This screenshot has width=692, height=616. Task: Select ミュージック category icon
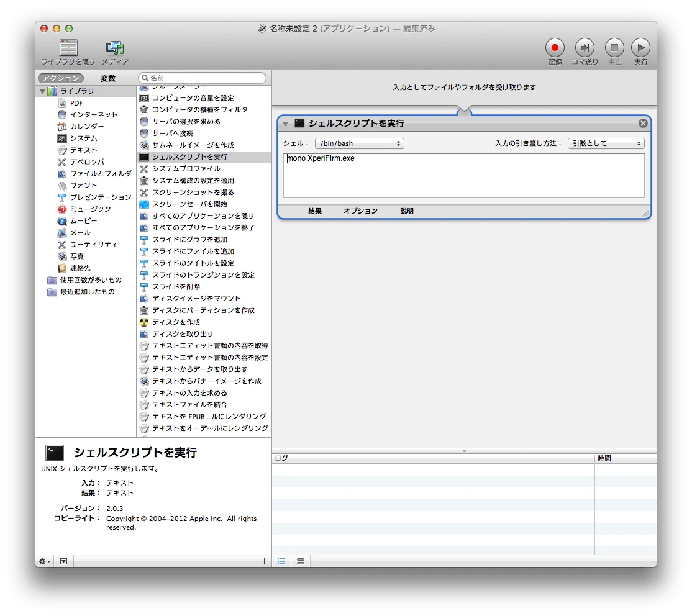pos(62,209)
